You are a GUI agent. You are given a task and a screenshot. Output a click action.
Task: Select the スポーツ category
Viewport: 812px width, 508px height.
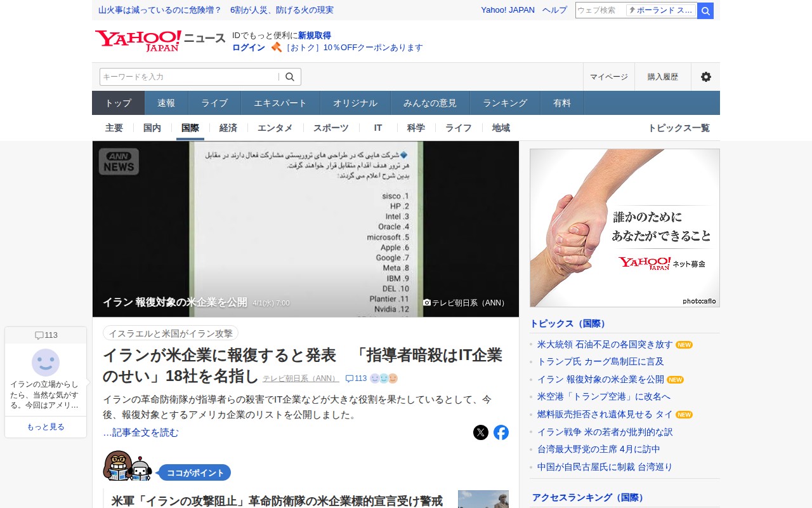331,128
